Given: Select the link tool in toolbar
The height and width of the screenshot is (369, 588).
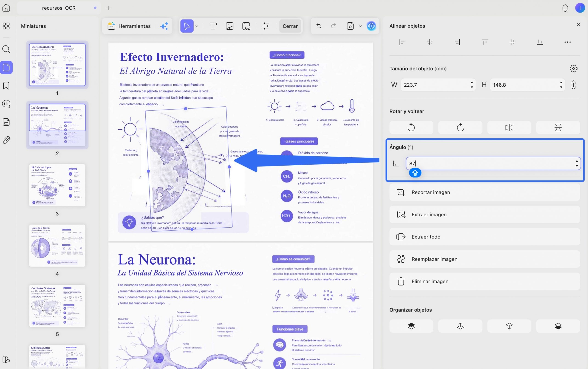Looking at the screenshot, I should pos(246,26).
